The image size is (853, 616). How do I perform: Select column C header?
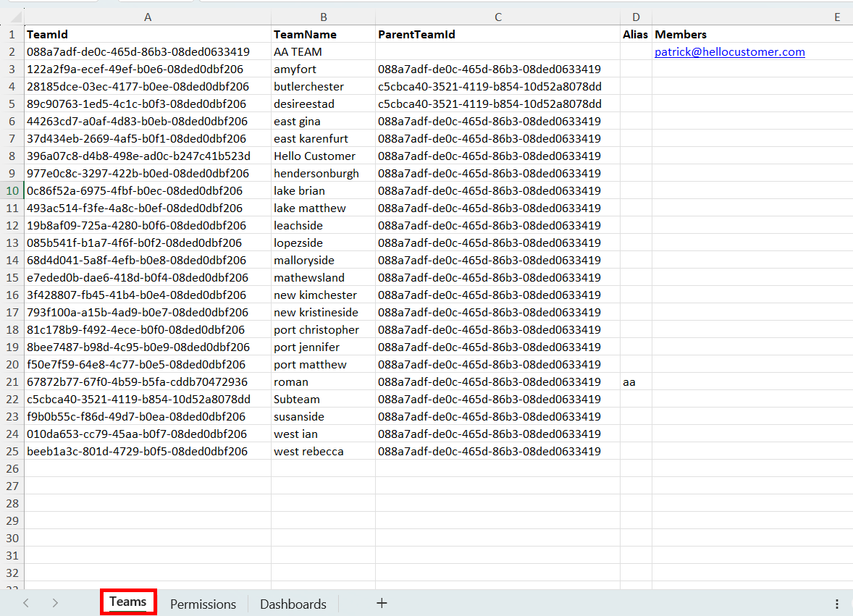(497, 17)
